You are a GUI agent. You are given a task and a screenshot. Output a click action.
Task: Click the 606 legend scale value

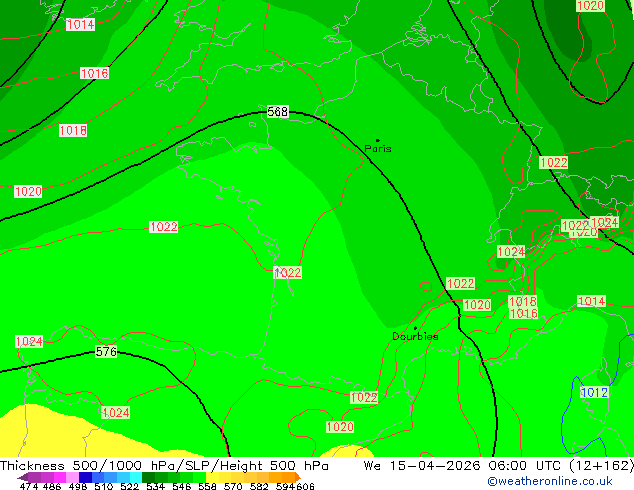(x=305, y=486)
